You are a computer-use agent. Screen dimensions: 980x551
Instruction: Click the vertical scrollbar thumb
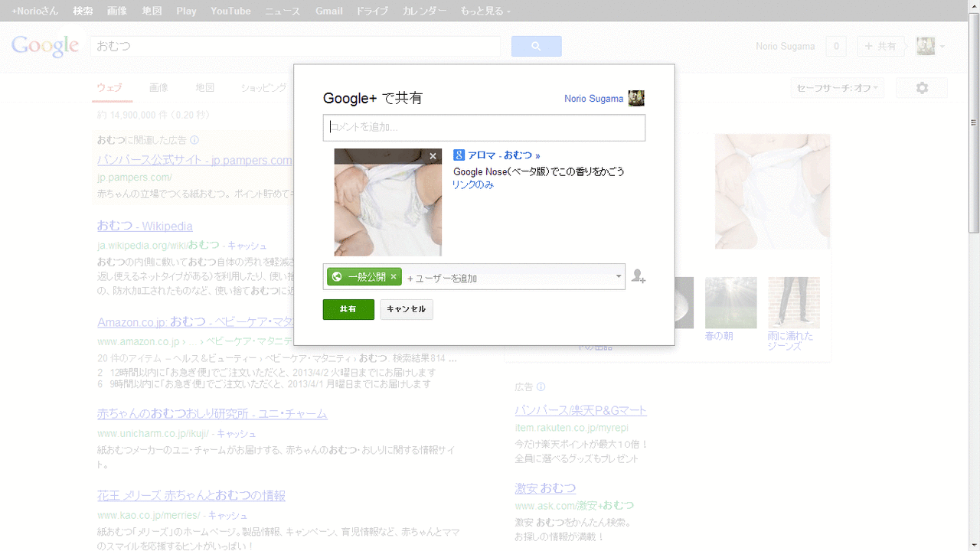[x=974, y=122]
